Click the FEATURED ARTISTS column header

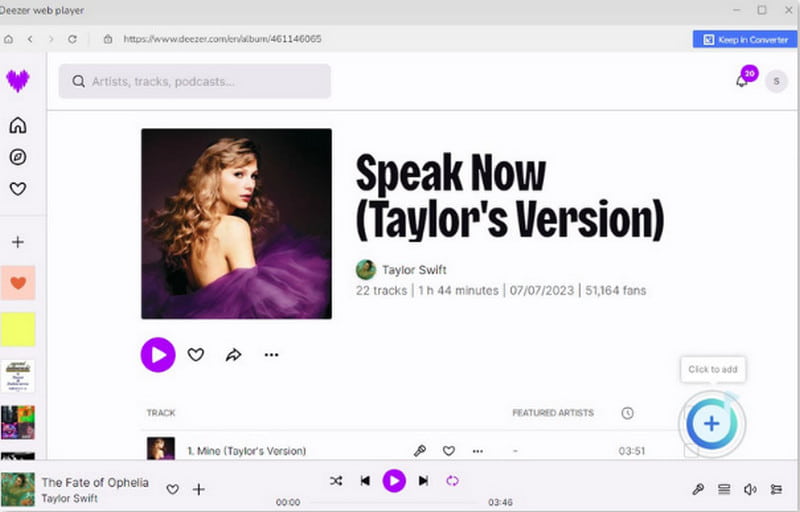553,413
